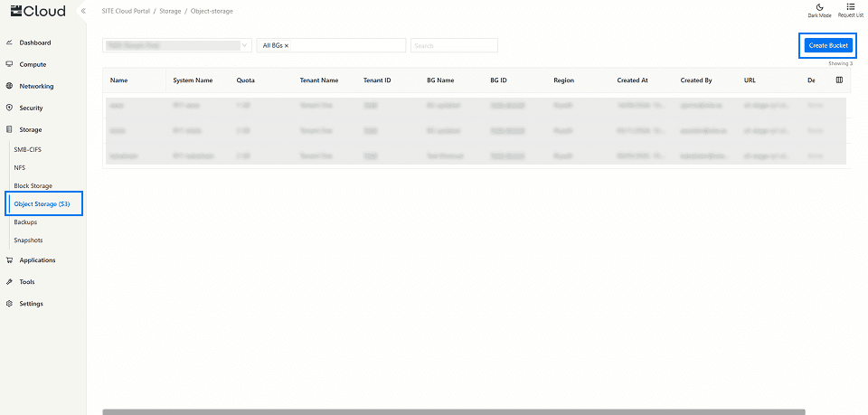Open the Request List icon
The width and height of the screenshot is (868, 415).
click(x=850, y=7)
